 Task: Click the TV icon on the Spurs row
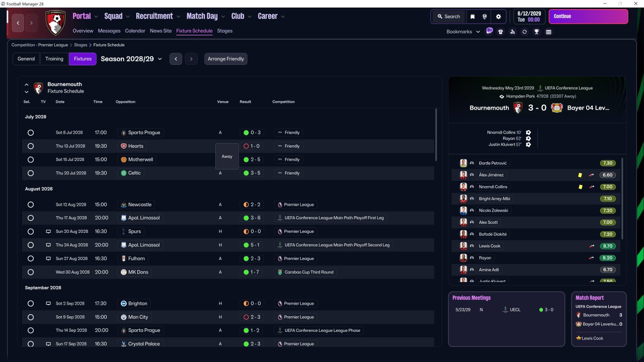48,232
